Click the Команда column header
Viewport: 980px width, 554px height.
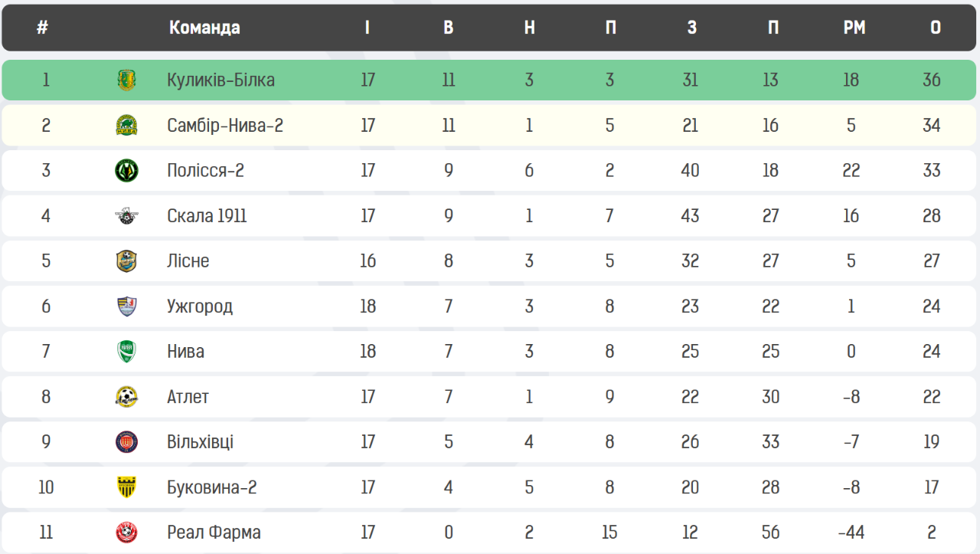(x=204, y=28)
